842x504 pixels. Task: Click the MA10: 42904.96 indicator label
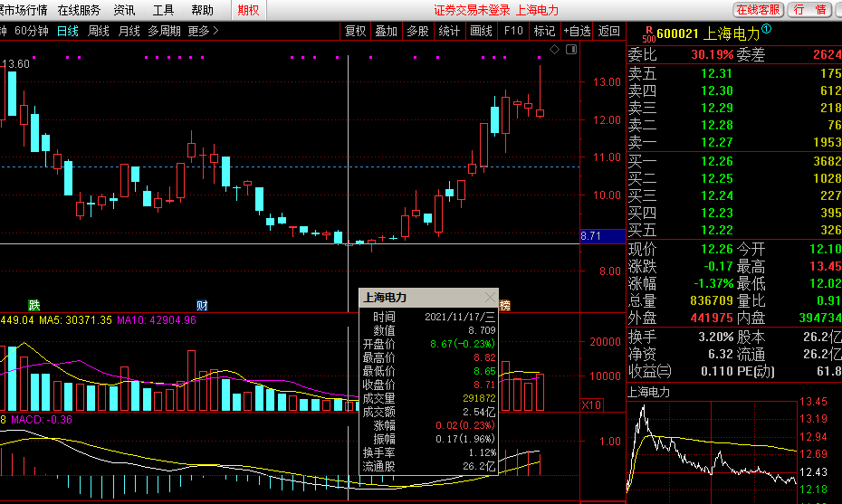(x=157, y=320)
